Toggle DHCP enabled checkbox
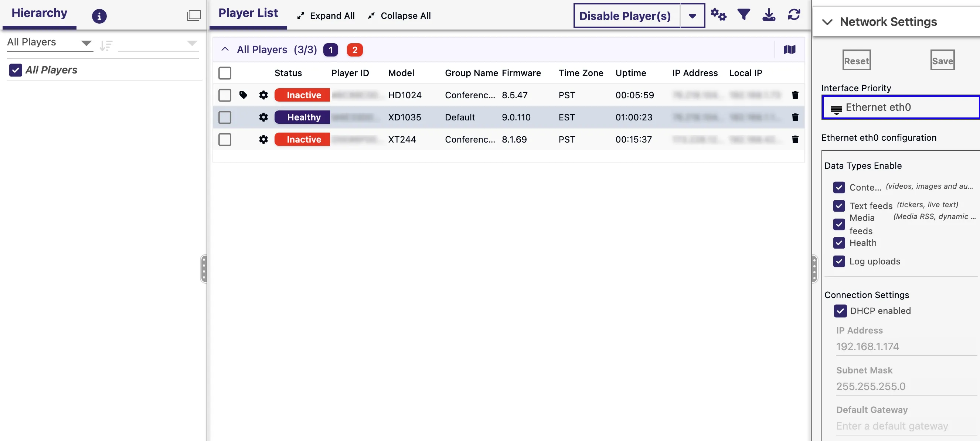This screenshot has height=441, width=980. [x=840, y=311]
